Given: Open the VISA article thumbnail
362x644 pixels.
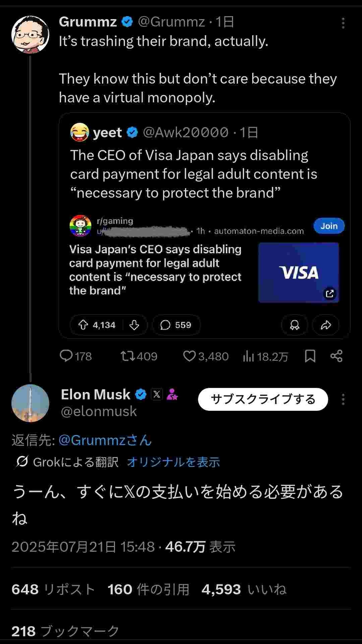Looking at the screenshot, I should (298, 272).
